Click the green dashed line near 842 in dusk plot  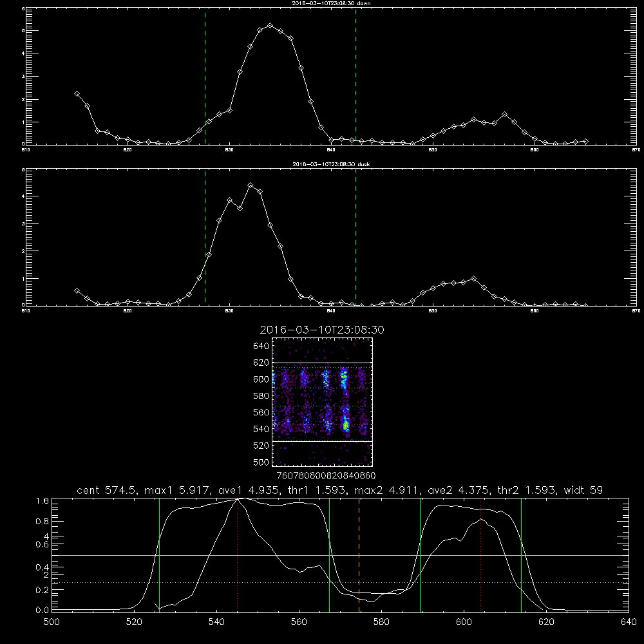(355, 238)
